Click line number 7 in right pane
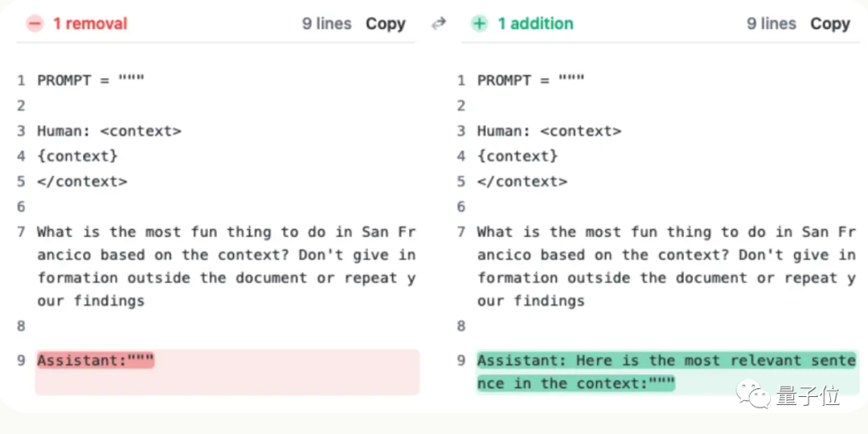This screenshot has height=434, width=868. (x=461, y=232)
